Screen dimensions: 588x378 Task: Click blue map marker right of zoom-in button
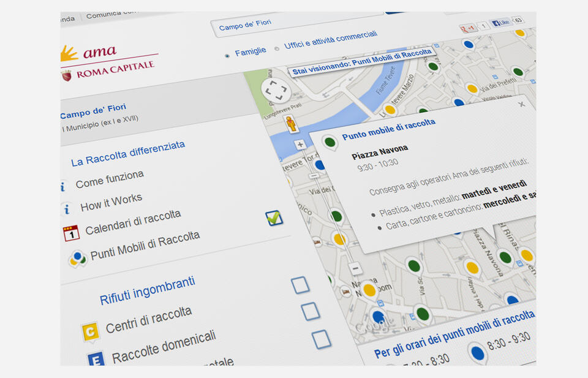[x=320, y=165]
